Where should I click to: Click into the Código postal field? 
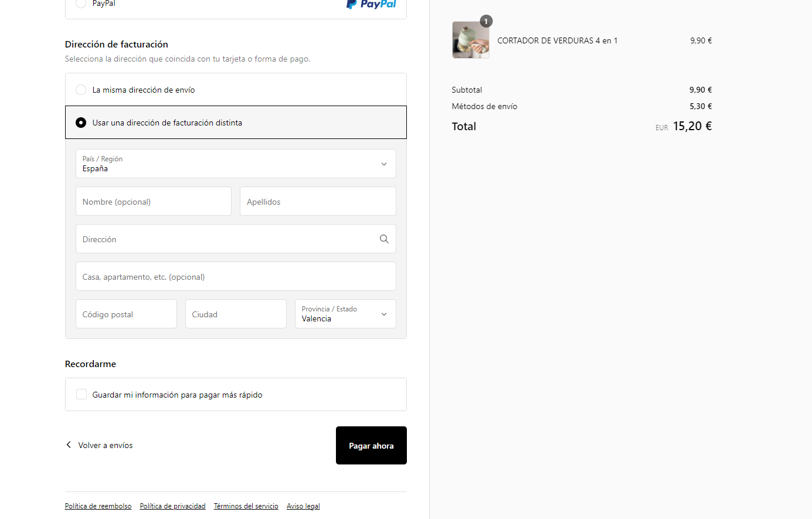126,314
